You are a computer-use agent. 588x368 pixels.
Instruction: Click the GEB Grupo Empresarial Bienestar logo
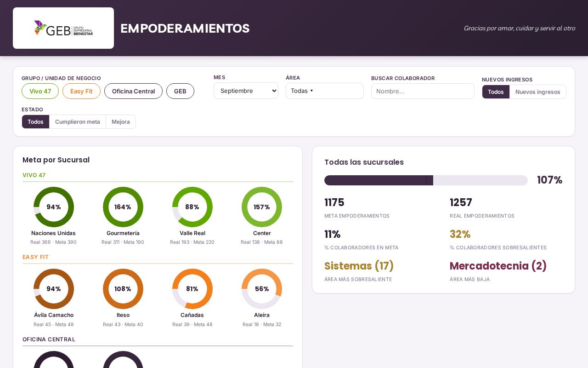63,28
